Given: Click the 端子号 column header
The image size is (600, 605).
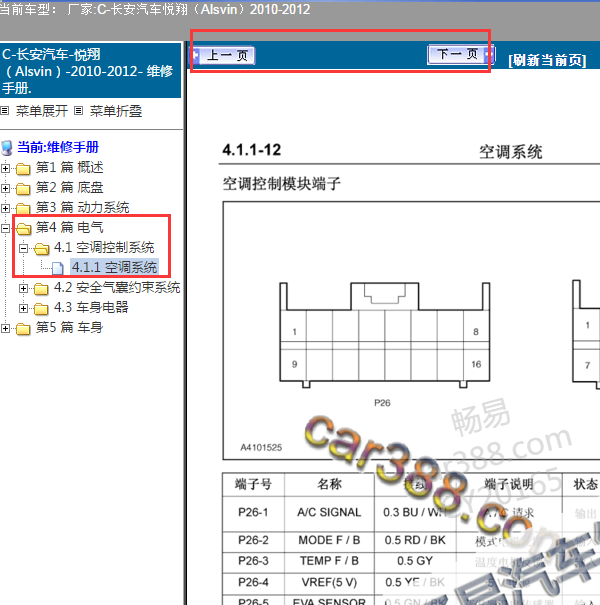Looking at the screenshot, I should 253,484.
